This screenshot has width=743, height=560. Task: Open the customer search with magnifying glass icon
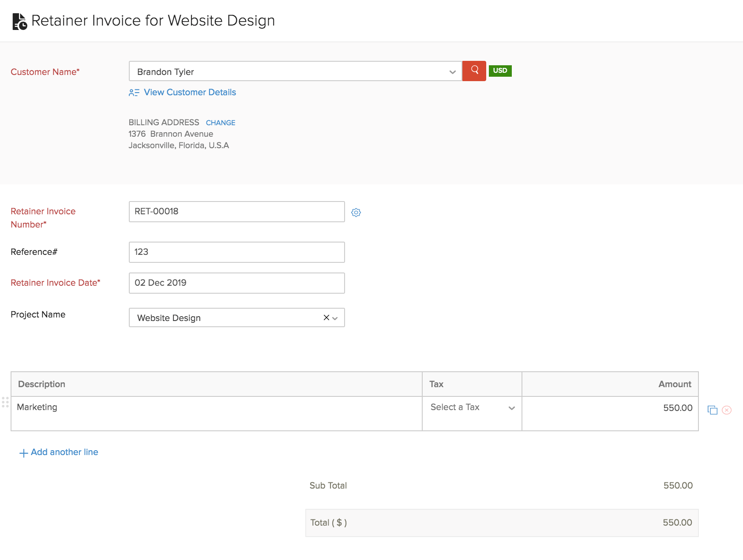coord(474,71)
